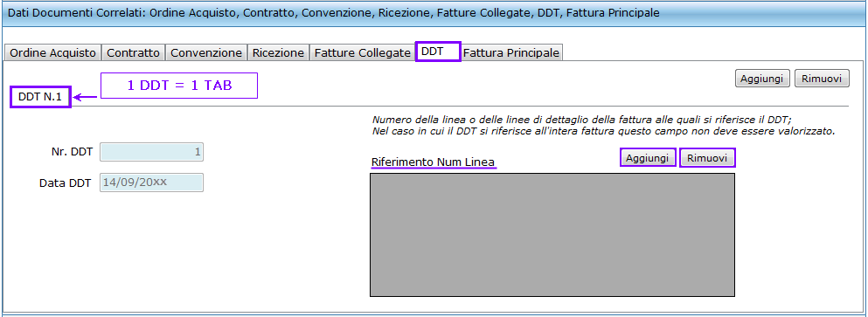This screenshot has height=317, width=868.
Task: Switch to the Contratto tab
Action: 134,53
